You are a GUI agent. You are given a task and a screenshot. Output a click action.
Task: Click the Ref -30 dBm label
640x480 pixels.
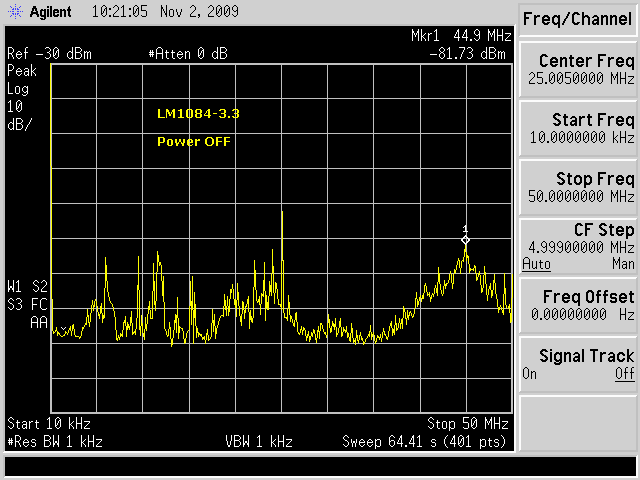click(x=49, y=54)
